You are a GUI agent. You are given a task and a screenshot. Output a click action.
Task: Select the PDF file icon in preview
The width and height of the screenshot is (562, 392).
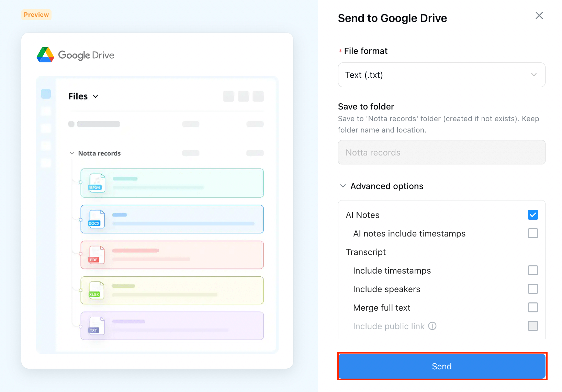(96, 255)
